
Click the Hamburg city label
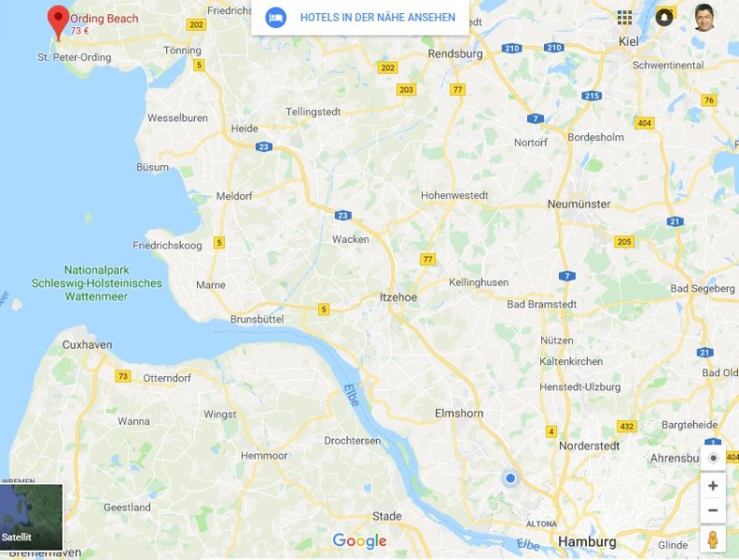point(587,541)
